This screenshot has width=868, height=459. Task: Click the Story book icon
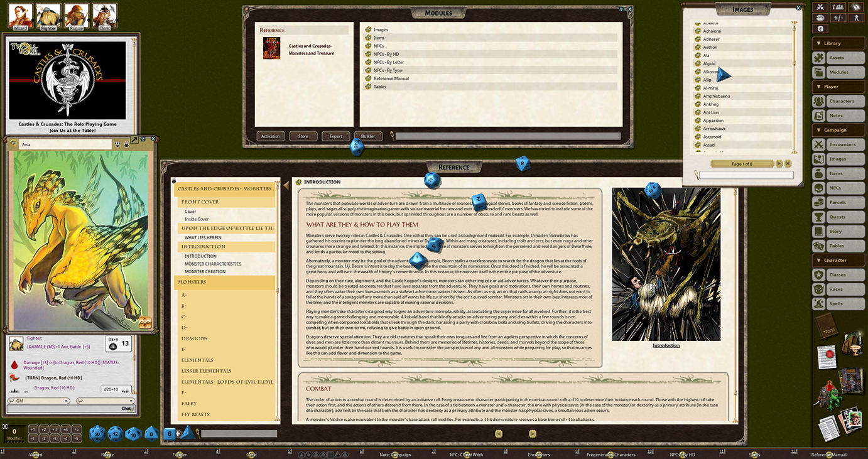pos(818,231)
